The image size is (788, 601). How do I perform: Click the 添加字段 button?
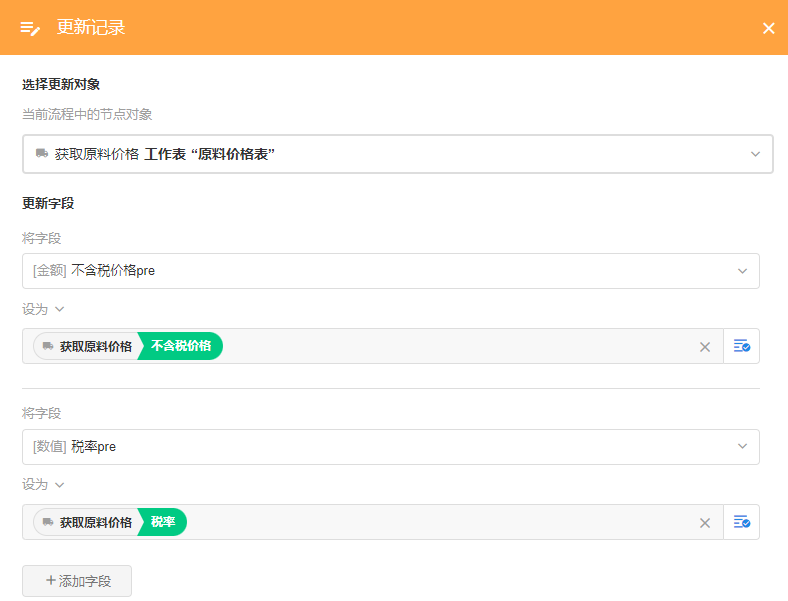(x=77, y=581)
